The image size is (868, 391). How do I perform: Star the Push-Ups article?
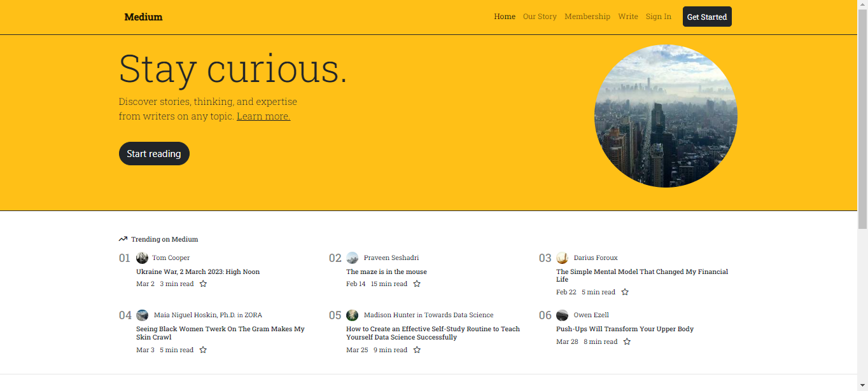click(x=627, y=341)
